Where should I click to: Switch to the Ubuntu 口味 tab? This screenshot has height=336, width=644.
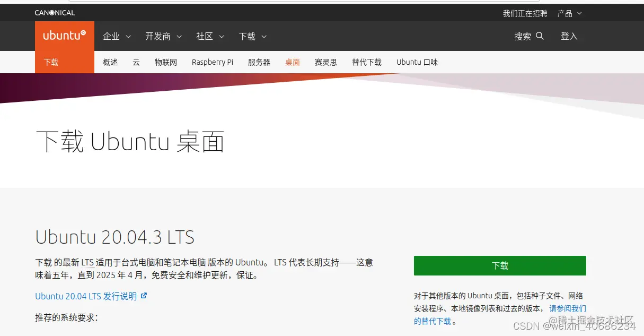click(x=417, y=62)
